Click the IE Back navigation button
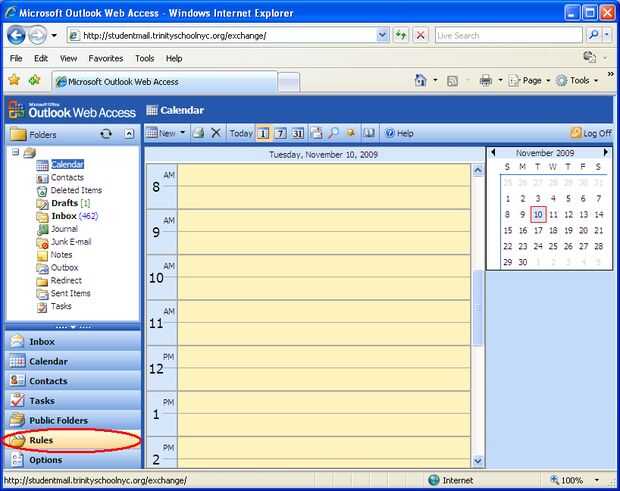Image resolution: width=620 pixels, height=491 pixels. click(16, 36)
